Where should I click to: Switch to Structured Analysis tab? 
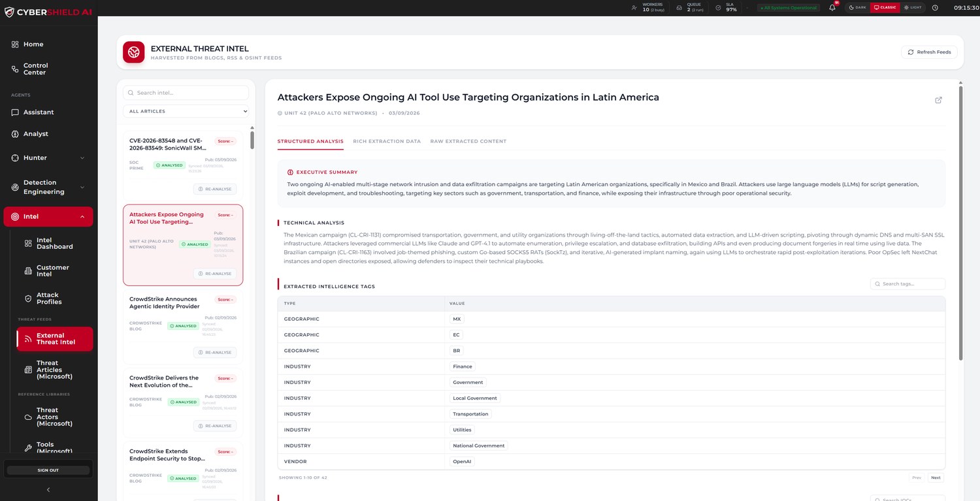310,141
